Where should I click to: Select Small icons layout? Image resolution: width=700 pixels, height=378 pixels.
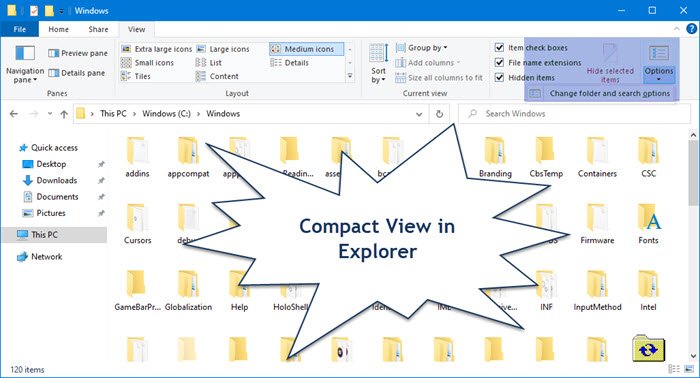click(148, 62)
